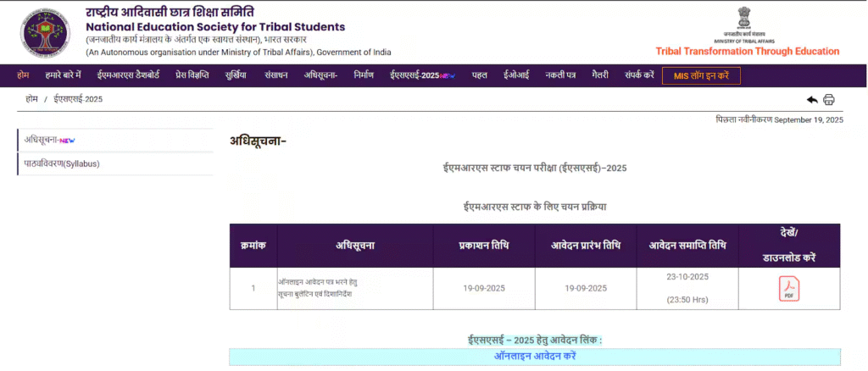The height and width of the screenshot is (371, 868).
Task: Open the प्रेस विज्ञप्ति menu
Action: coord(192,75)
